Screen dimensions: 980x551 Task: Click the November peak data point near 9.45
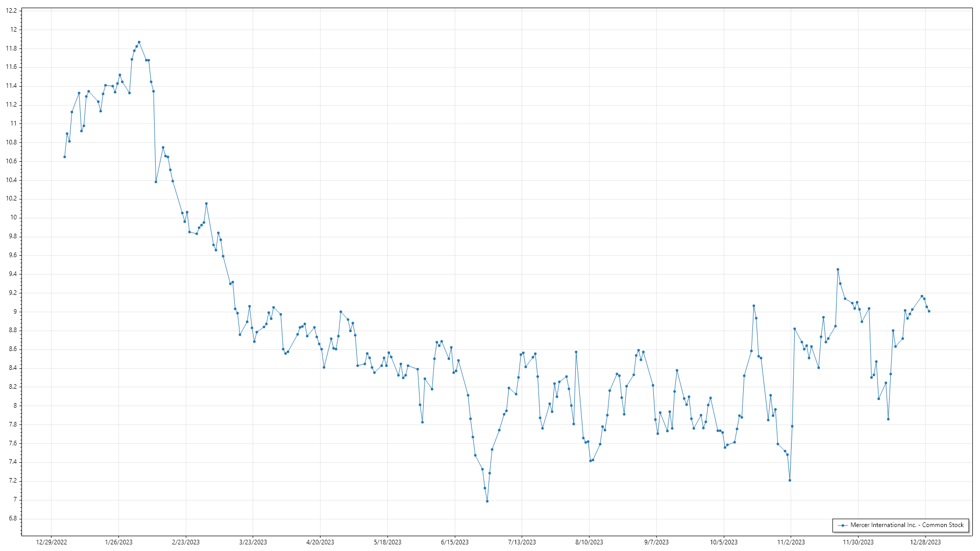pyautogui.click(x=838, y=269)
